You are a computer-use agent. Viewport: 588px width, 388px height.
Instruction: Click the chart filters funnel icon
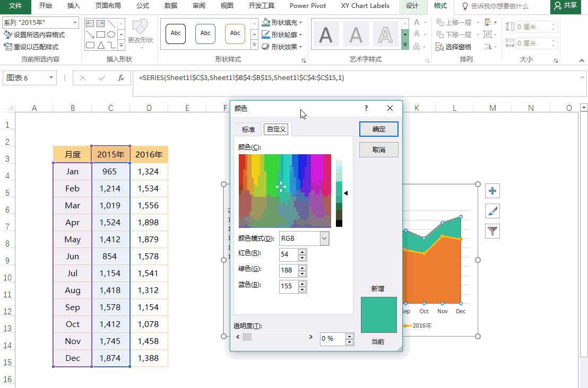coord(492,231)
